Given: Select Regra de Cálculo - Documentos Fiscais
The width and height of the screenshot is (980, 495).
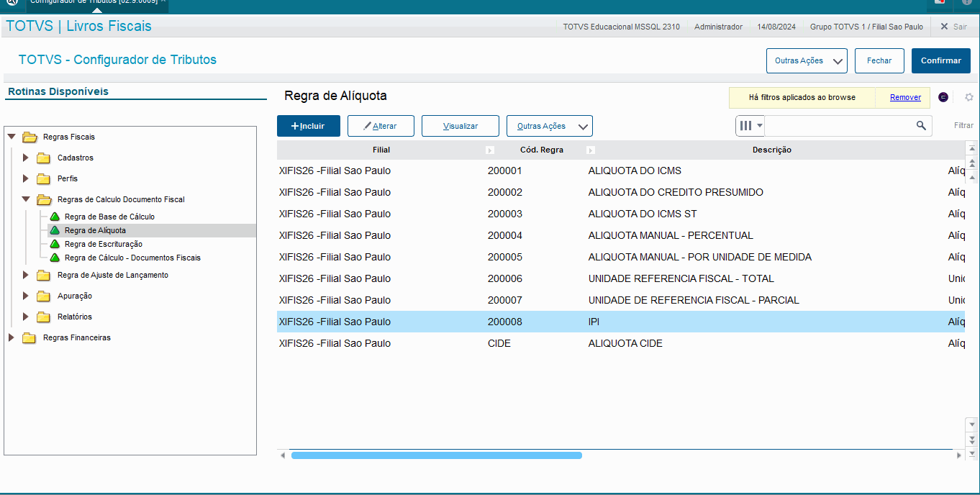Looking at the screenshot, I should (x=132, y=258).
